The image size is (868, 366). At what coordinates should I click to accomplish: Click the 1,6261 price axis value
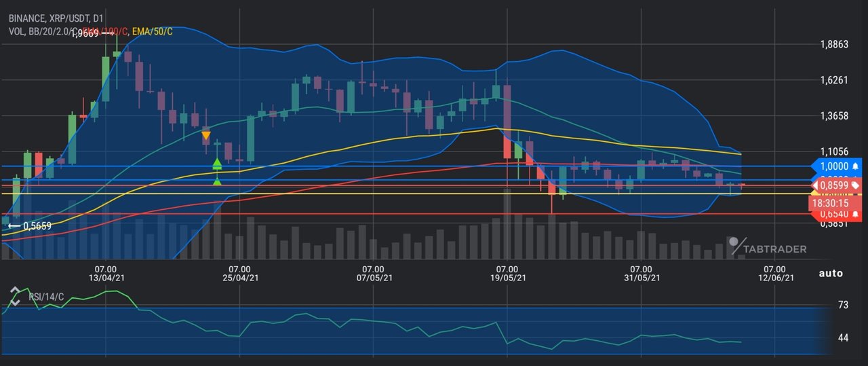click(834, 80)
